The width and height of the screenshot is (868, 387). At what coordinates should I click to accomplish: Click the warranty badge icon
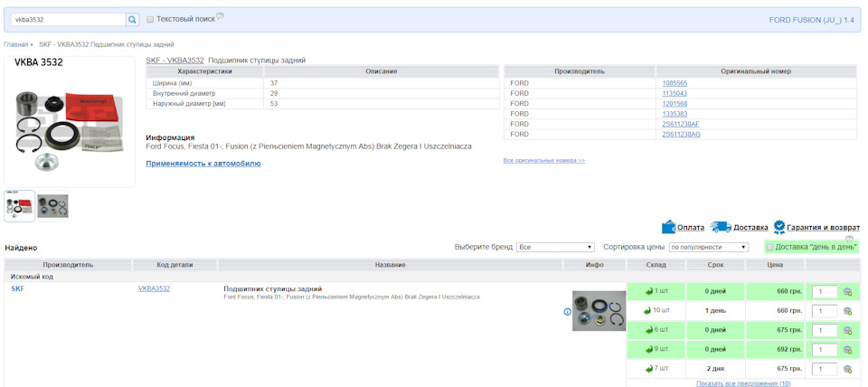779,227
